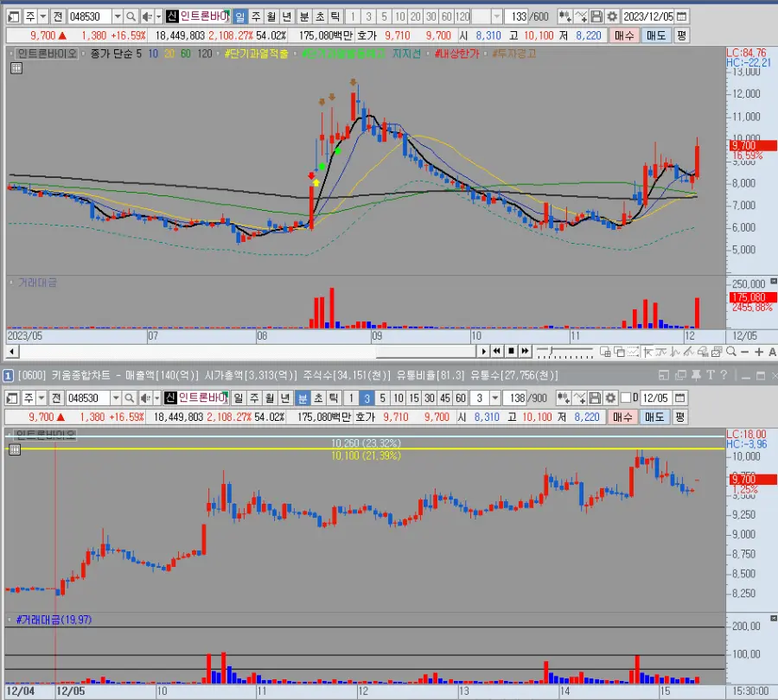Select the 월 (monthly) period in upper toolbar
This screenshot has height=700, width=778.
[271, 17]
